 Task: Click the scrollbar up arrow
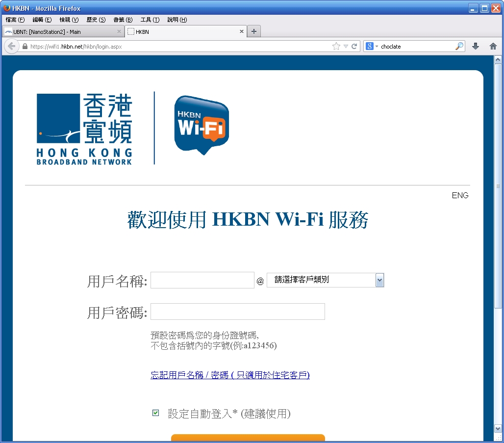pyautogui.click(x=498, y=59)
